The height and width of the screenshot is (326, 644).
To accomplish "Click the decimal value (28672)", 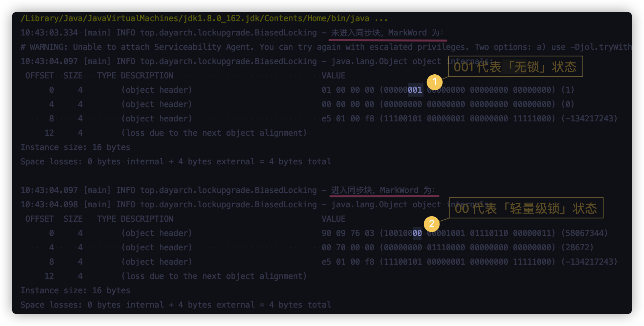I will pyautogui.click(x=577, y=248).
